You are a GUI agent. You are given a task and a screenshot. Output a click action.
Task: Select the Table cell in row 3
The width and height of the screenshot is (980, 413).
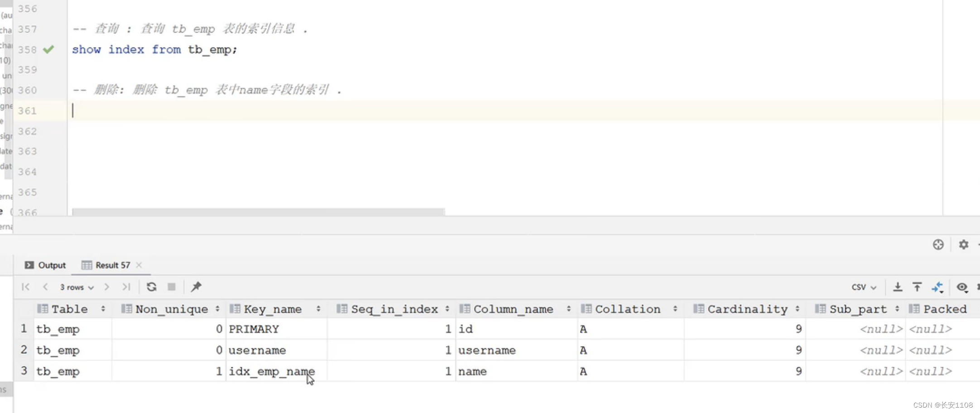coord(72,371)
